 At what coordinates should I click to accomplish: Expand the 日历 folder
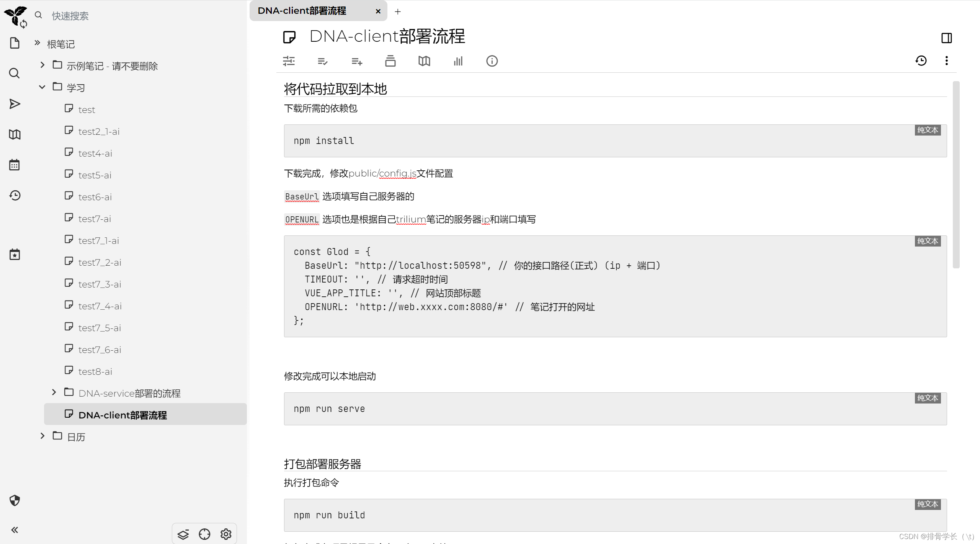point(42,436)
